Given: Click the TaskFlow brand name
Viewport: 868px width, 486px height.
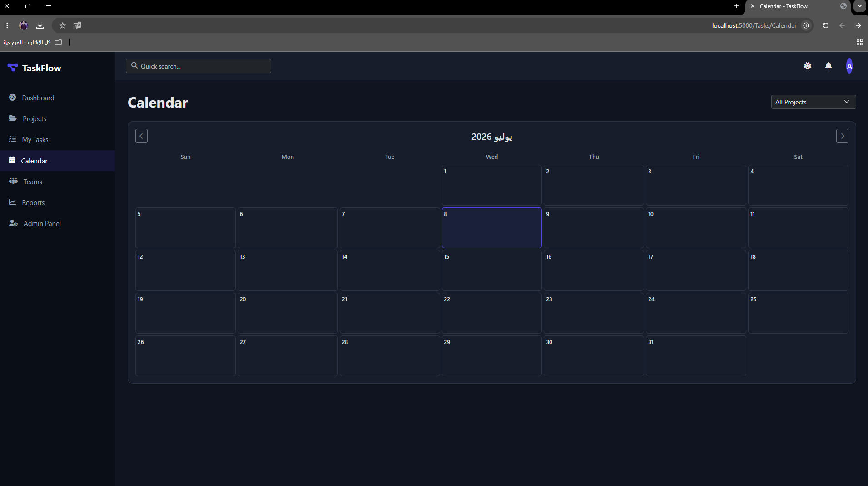Looking at the screenshot, I should pyautogui.click(x=41, y=68).
